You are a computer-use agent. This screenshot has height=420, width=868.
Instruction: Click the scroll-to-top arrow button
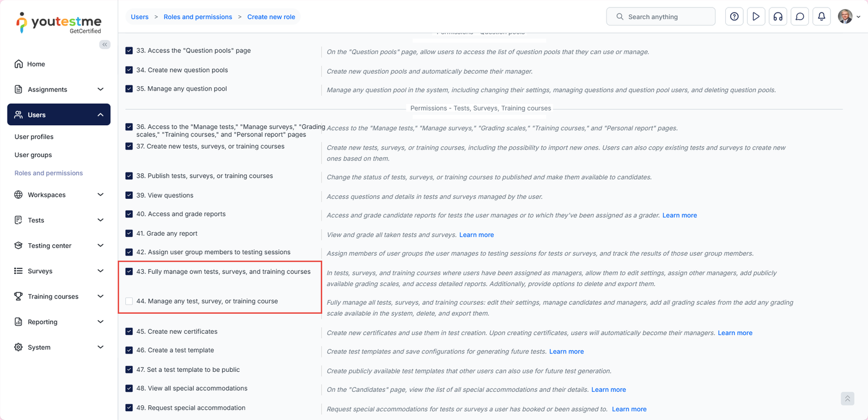pos(847,399)
